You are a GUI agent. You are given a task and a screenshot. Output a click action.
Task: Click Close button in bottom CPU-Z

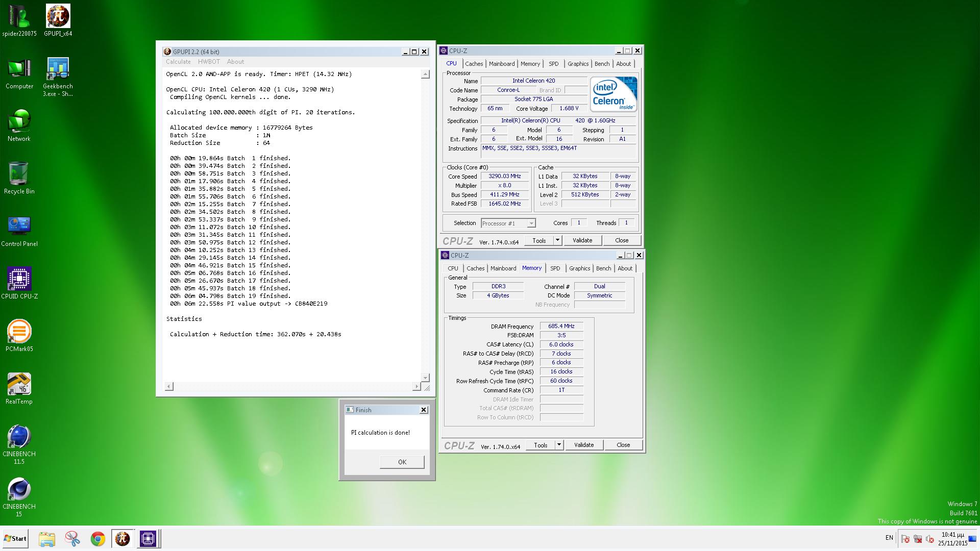pyautogui.click(x=623, y=445)
